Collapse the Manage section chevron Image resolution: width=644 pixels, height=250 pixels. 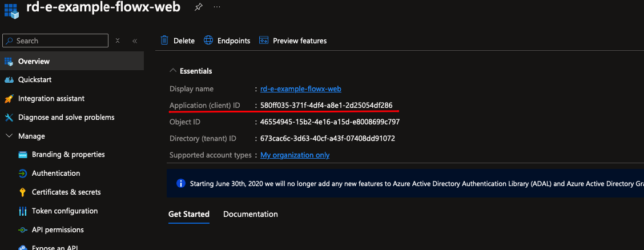point(9,136)
